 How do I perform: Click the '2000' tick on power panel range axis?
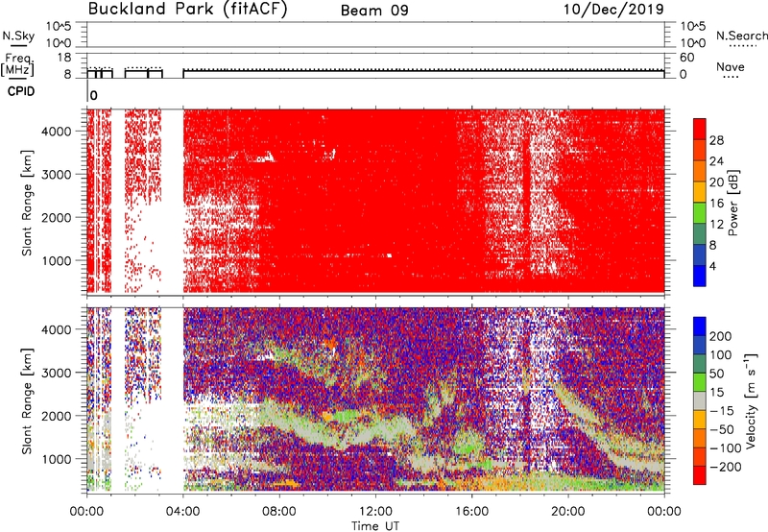pos(56,217)
